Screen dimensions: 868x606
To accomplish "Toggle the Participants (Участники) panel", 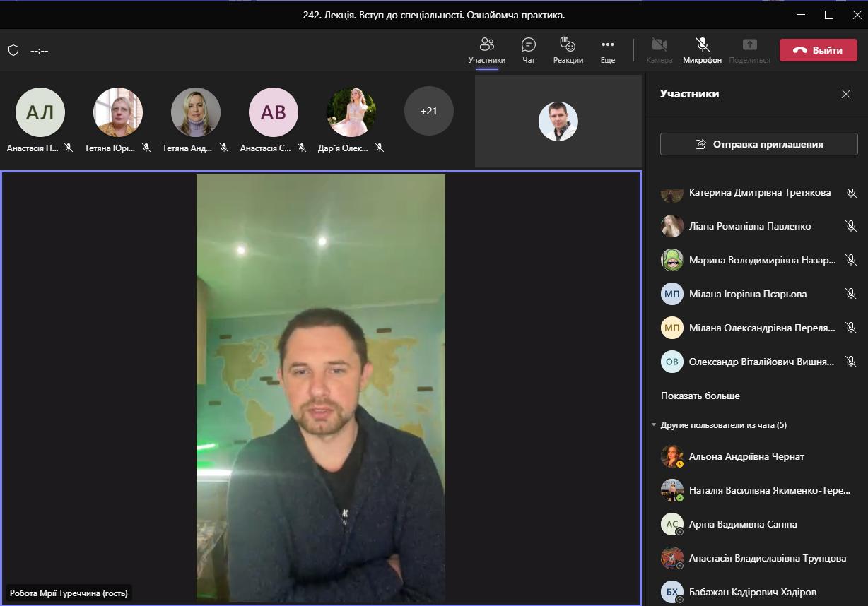I will (486, 46).
